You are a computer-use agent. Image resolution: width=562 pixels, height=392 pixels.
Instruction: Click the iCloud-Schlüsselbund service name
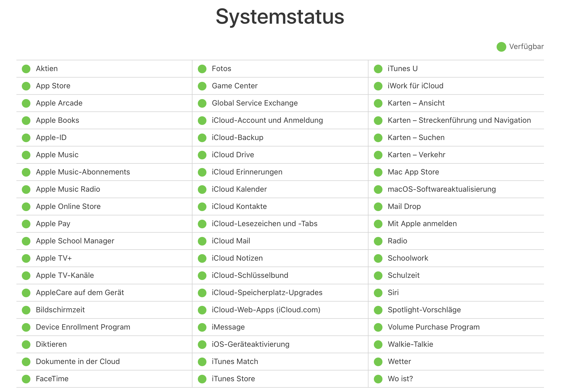pos(250,275)
